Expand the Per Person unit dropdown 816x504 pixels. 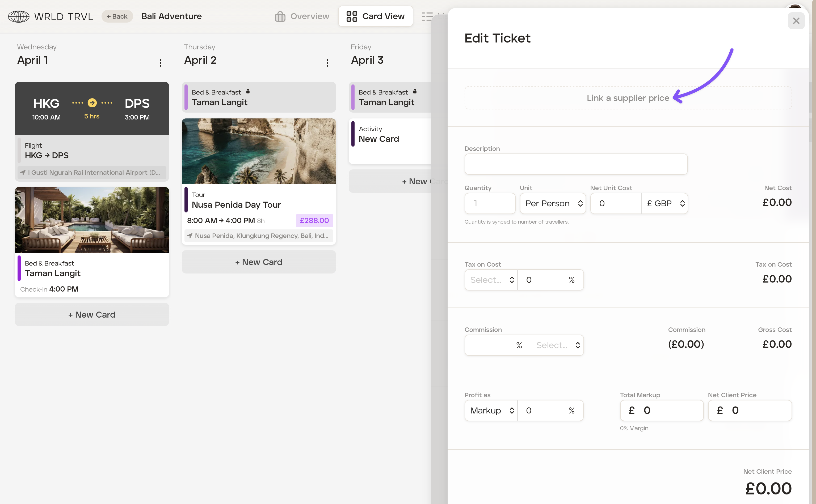click(x=553, y=203)
